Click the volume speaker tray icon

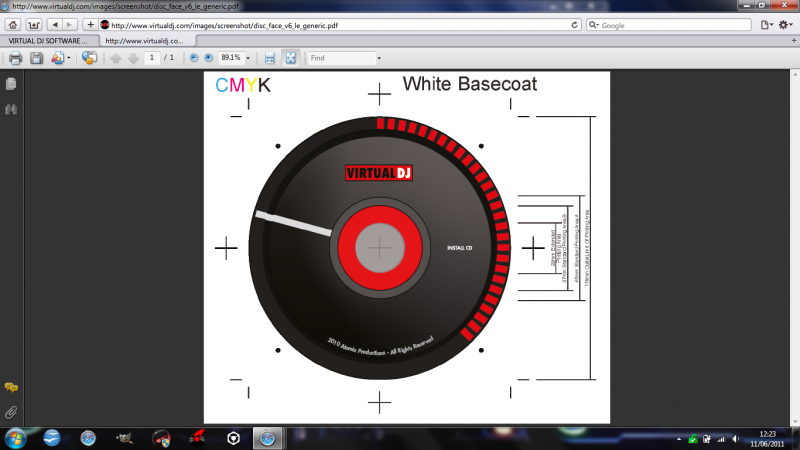click(735, 439)
